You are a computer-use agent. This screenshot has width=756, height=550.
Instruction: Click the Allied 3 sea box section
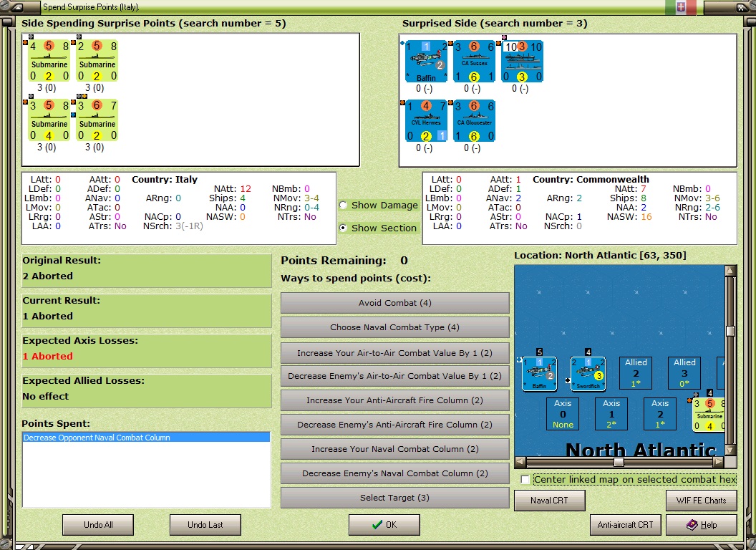coord(684,373)
